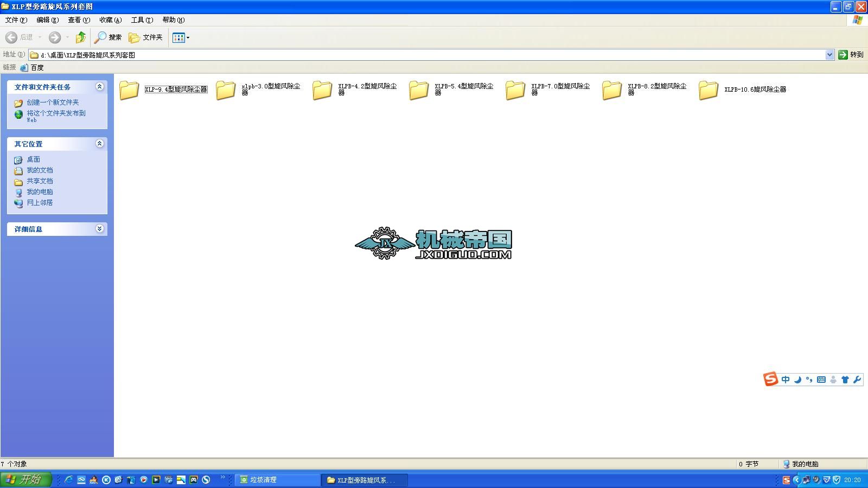Show more quick launch items chevron
Screen dimensions: 868x488
tap(222, 477)
